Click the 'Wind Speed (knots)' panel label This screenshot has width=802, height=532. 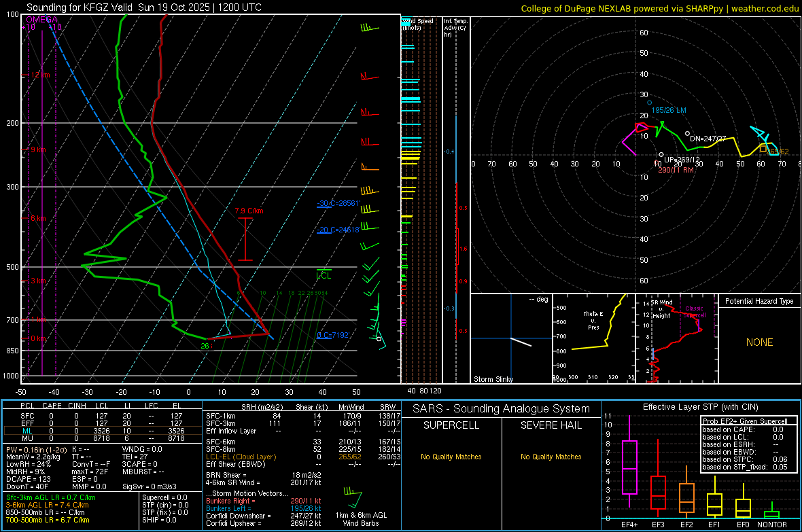[418, 24]
